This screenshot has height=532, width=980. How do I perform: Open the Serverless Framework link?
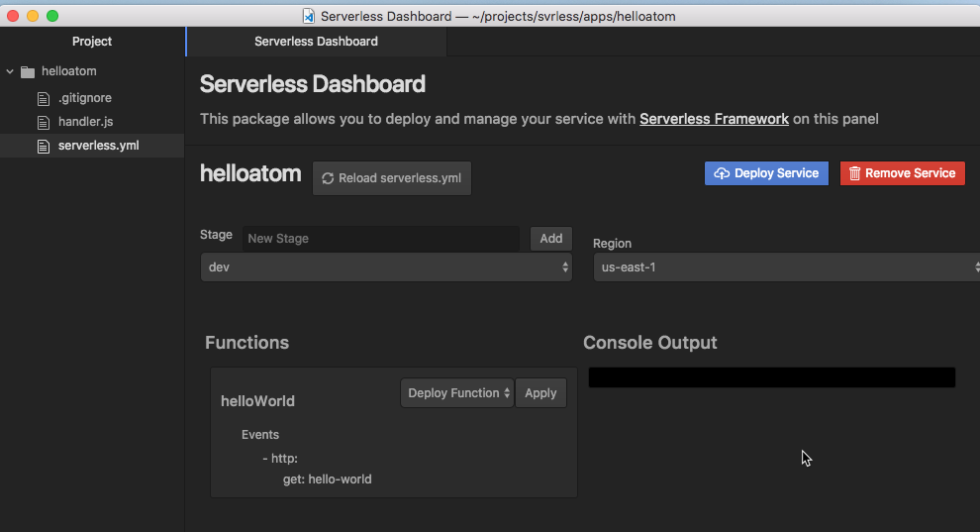(714, 119)
